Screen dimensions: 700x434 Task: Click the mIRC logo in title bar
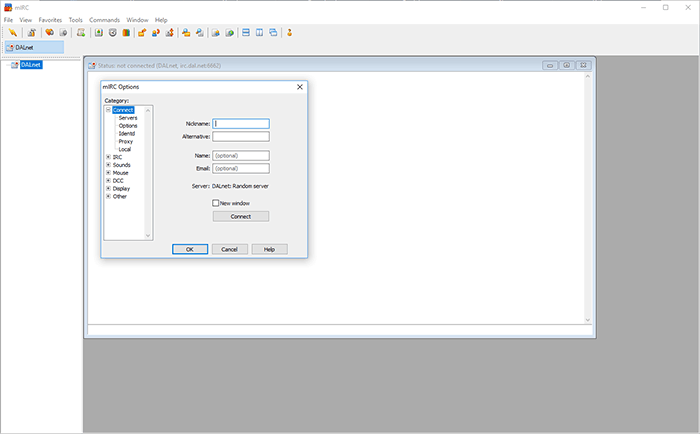(x=8, y=7)
